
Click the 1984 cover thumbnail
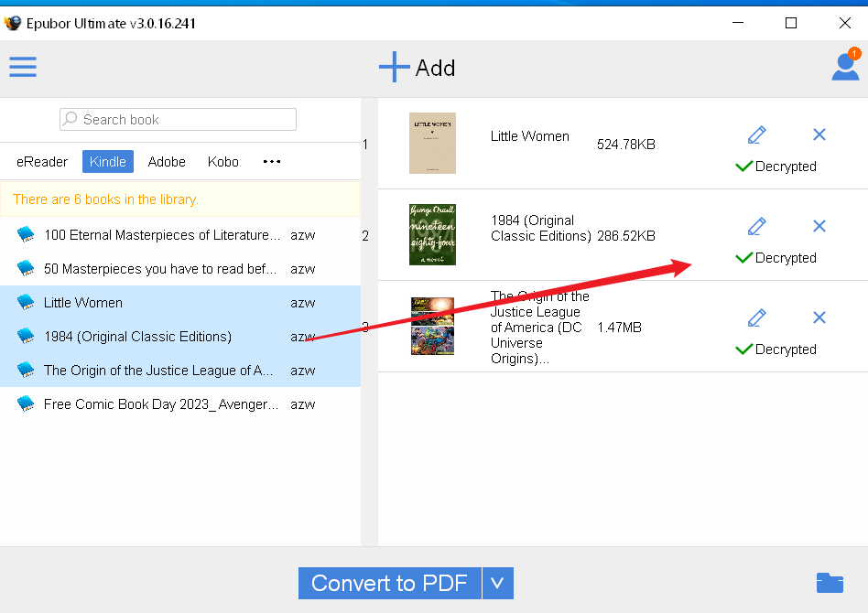pos(432,234)
